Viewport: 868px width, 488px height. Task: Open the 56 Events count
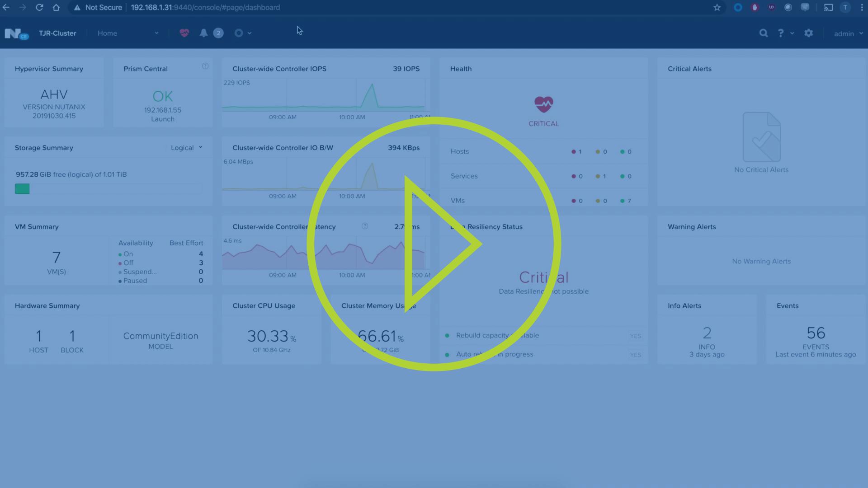pyautogui.click(x=816, y=333)
